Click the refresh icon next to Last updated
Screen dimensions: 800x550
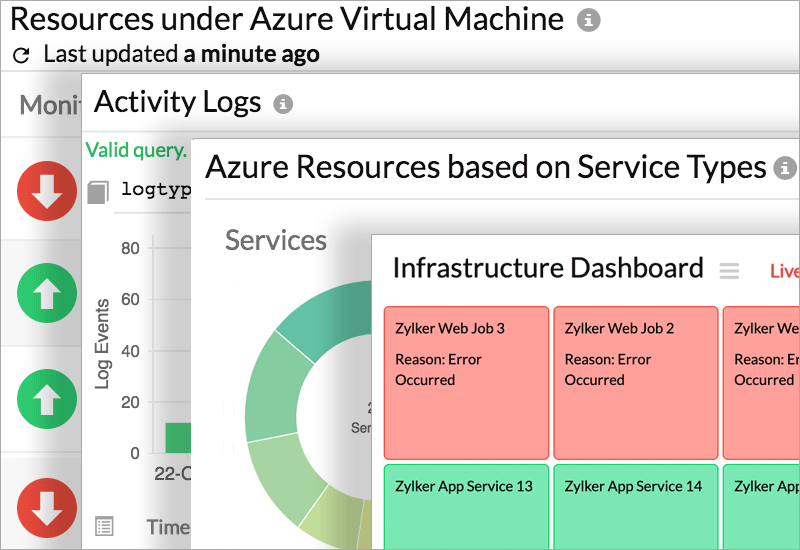point(21,55)
